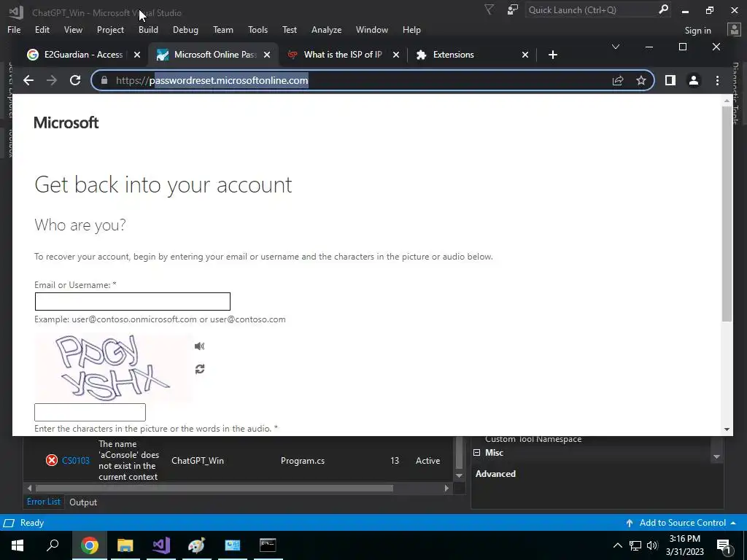Screen dimensions: 747x560
Task: Select the Error List tab
Action: point(43,502)
